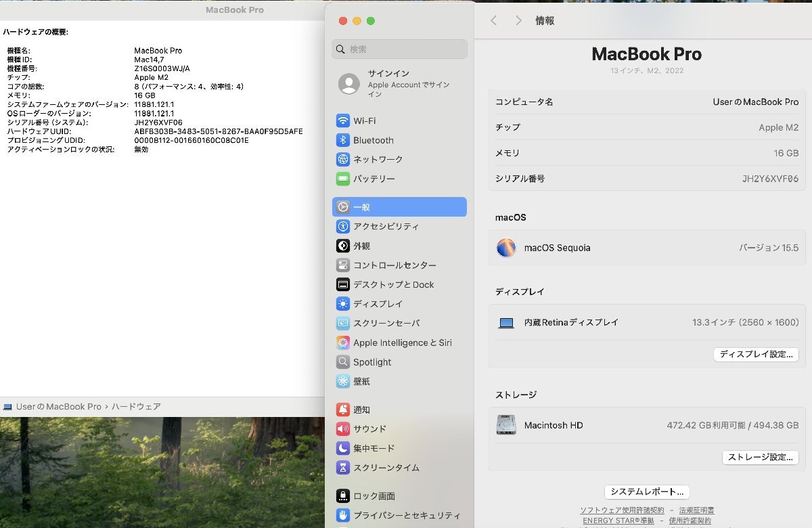Click the システムレポート... button
The image size is (812, 528).
coord(647,492)
